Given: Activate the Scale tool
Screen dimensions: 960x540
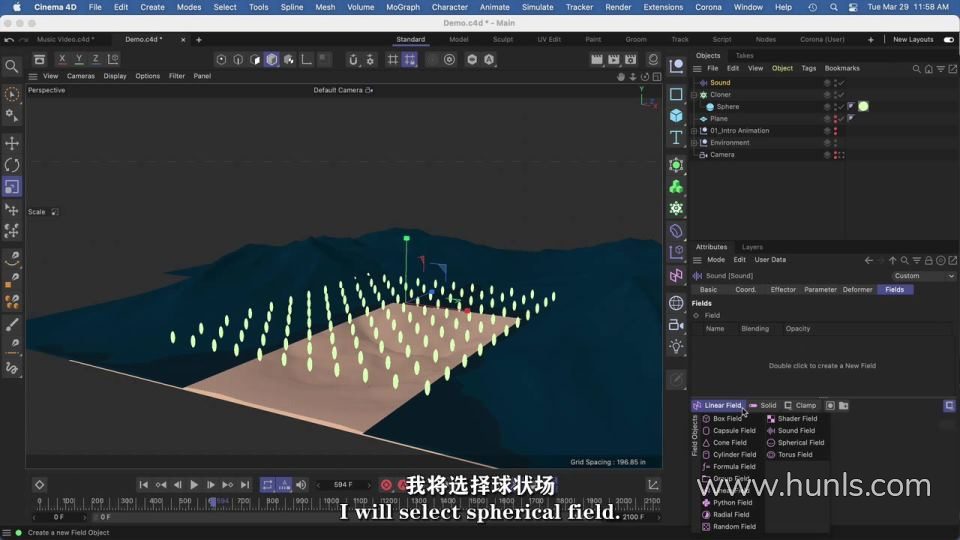Looking at the screenshot, I should [x=12, y=187].
